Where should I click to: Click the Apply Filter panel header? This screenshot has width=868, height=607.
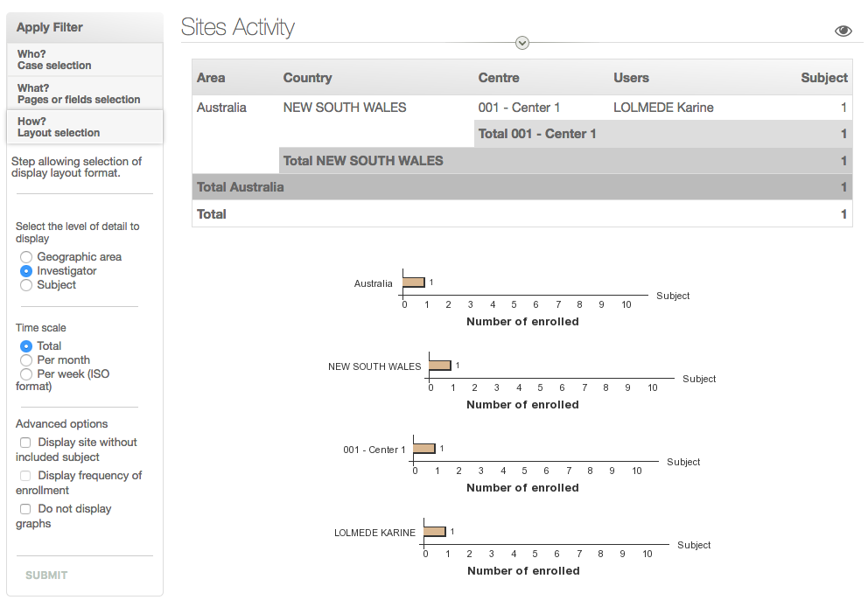pyautogui.click(x=84, y=27)
